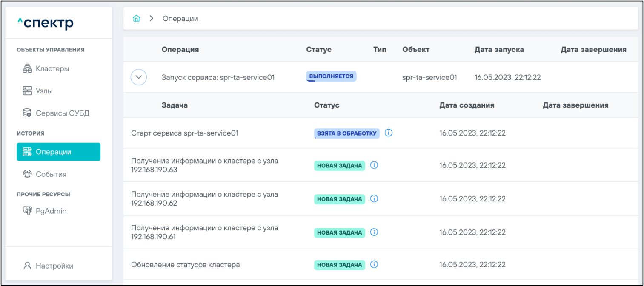Click info icon for Обновление статусов кластера
644x286 pixels.
tap(374, 265)
